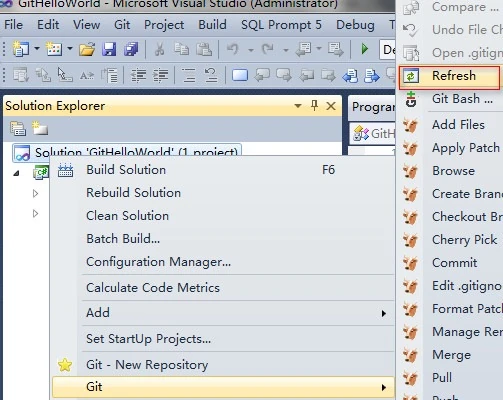Click the Cut scissors icon

pyautogui.click(x=160, y=49)
